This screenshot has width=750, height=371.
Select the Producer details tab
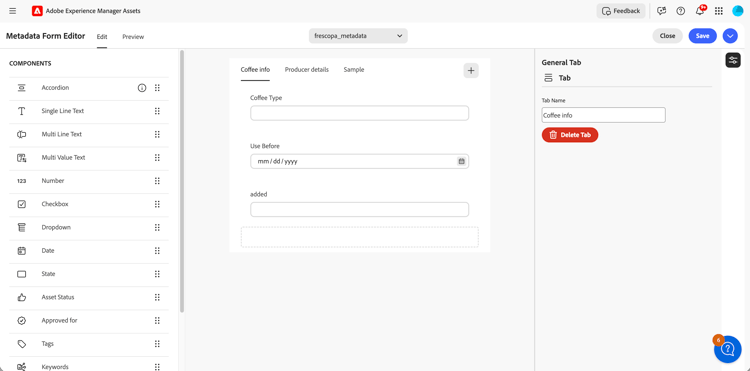click(307, 70)
